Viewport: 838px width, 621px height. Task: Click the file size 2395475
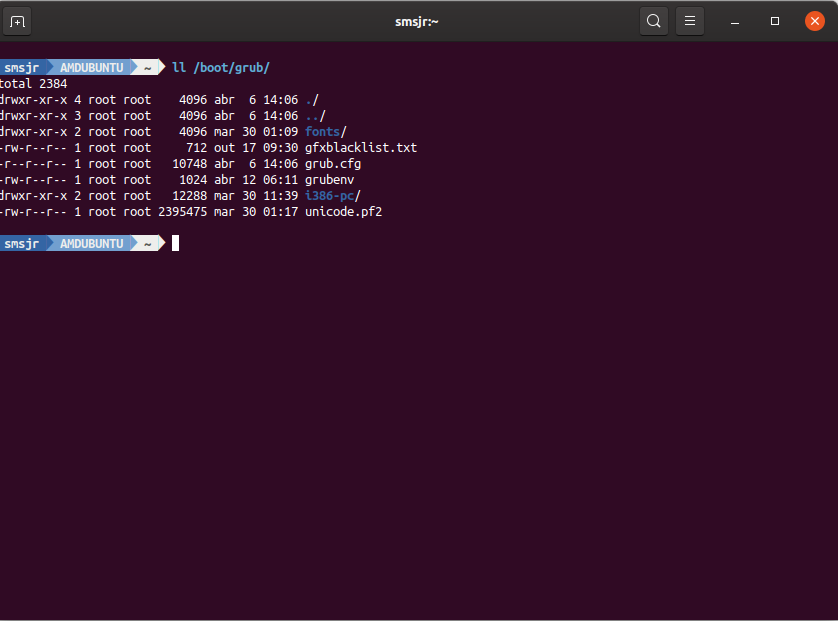pyautogui.click(x=182, y=212)
